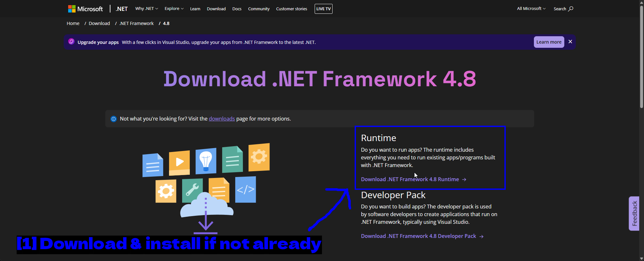Open the Download nav item
Viewport: 644px width, 261px height.
[x=216, y=9]
